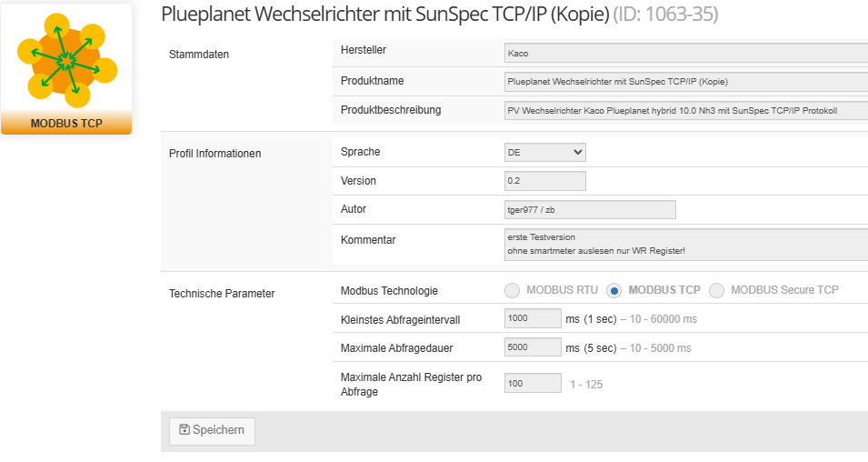Click the MODBUS TCP profile logo thumbnail
This screenshot has height=462, width=868.
tap(66, 69)
